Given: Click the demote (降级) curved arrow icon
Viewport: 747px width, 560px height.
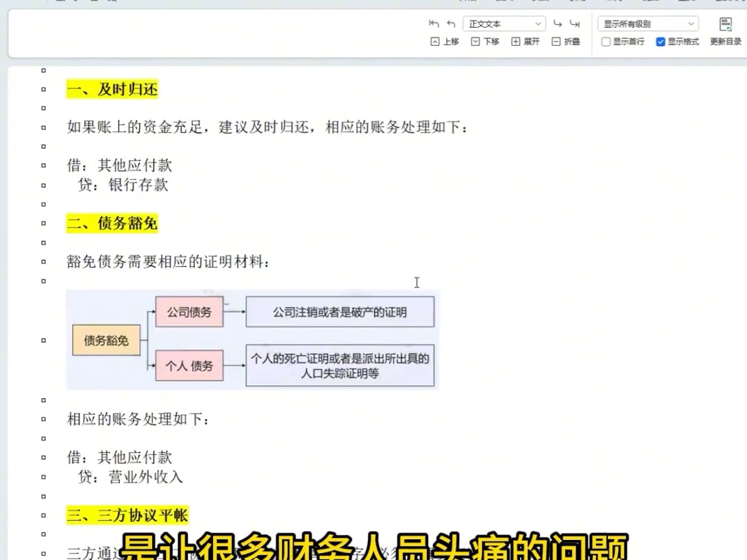Looking at the screenshot, I should click(558, 23).
